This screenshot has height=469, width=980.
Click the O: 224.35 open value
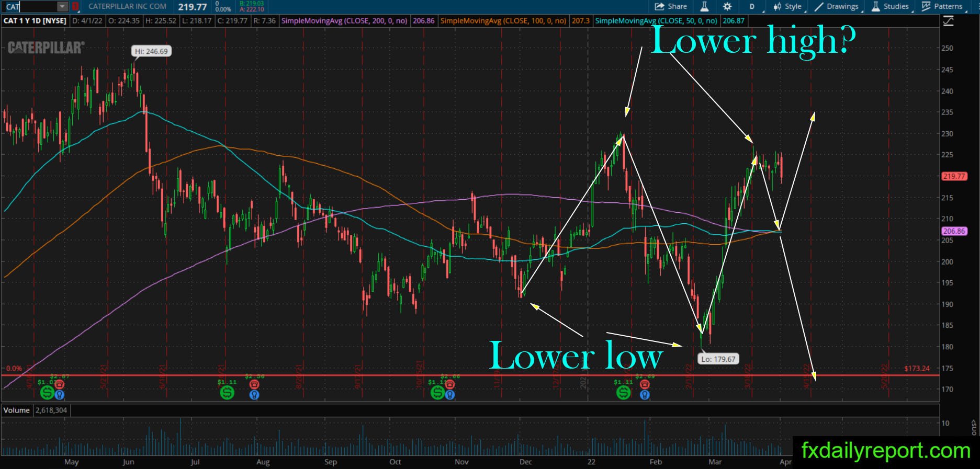point(124,21)
